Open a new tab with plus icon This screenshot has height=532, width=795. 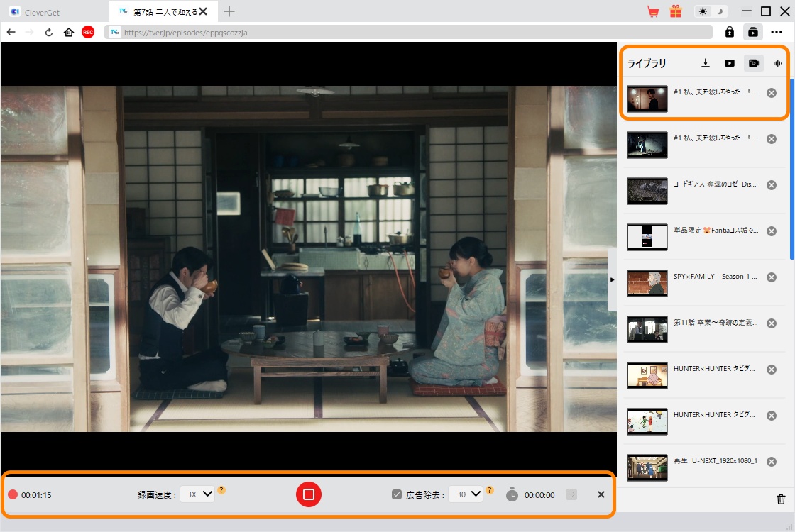point(229,11)
